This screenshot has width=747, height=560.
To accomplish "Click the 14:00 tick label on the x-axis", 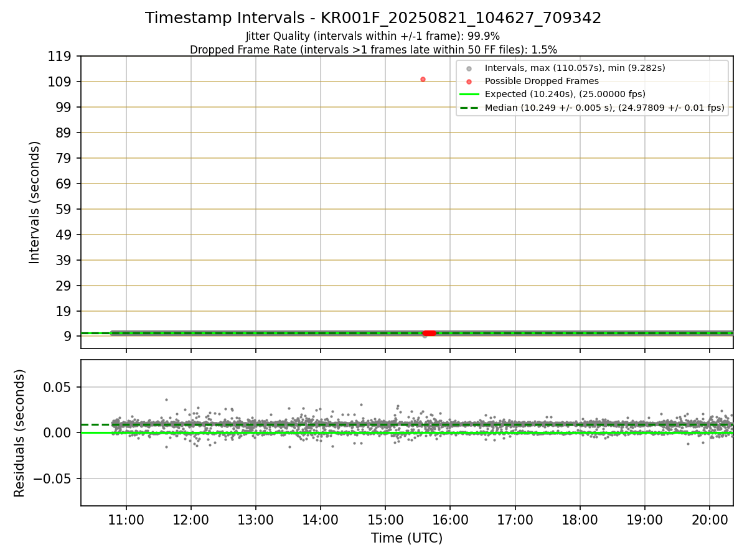I will 321,521.
